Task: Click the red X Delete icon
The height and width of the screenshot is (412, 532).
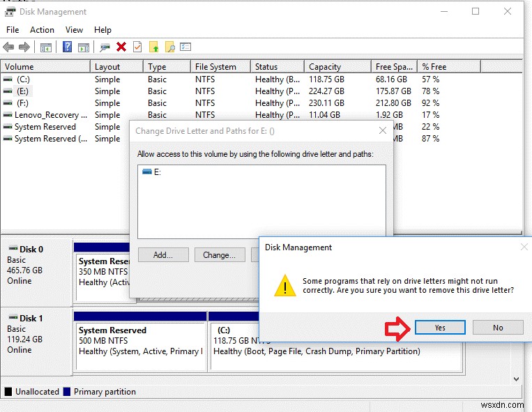Action: click(x=121, y=47)
